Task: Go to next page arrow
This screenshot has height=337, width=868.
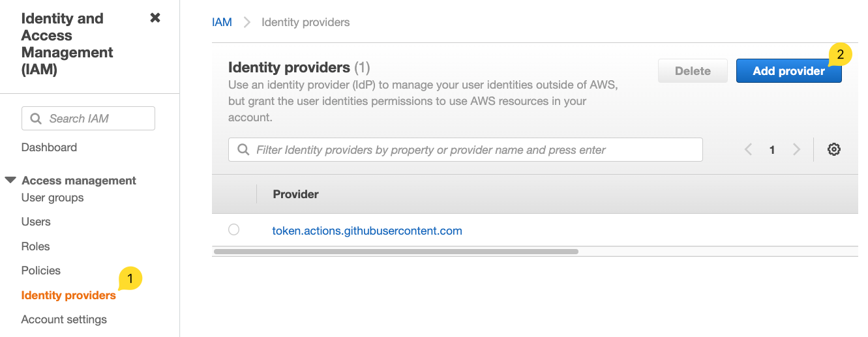Action: 796,149
